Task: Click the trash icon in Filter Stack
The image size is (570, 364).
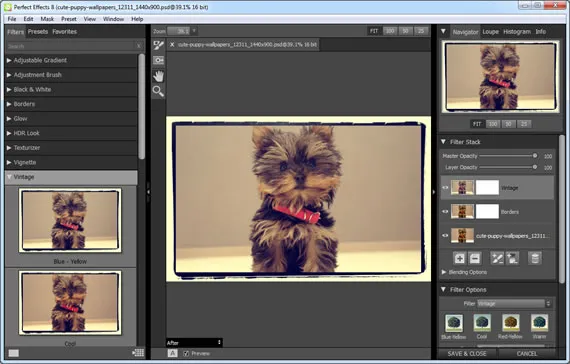Action: pyautogui.click(x=535, y=258)
